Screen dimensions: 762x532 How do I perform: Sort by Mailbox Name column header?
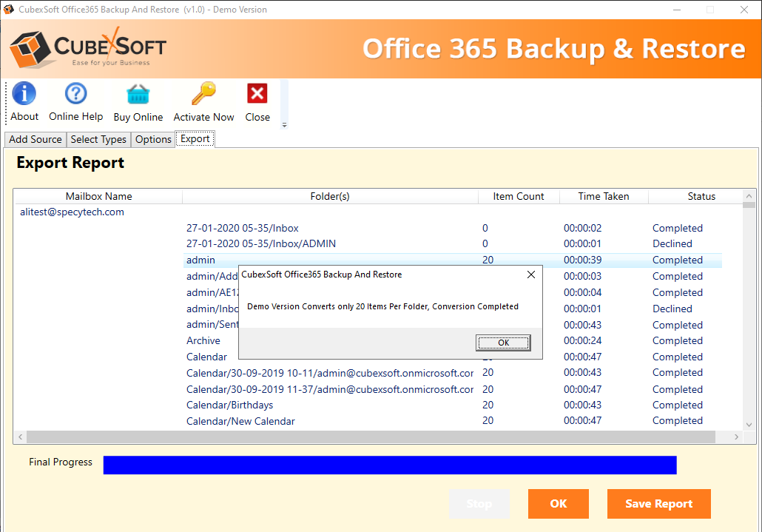98,196
